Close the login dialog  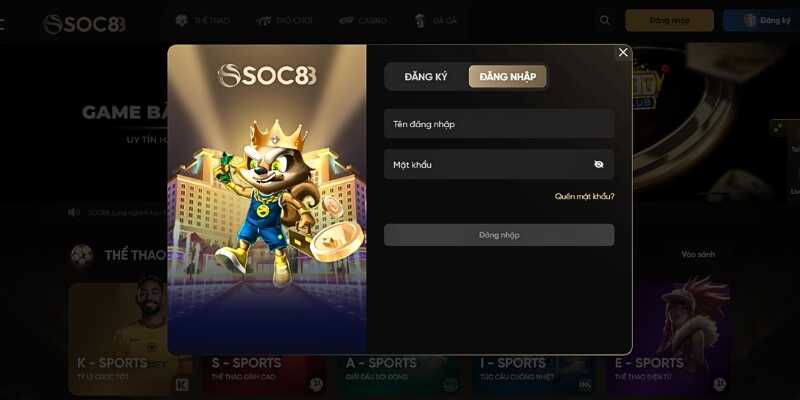623,53
